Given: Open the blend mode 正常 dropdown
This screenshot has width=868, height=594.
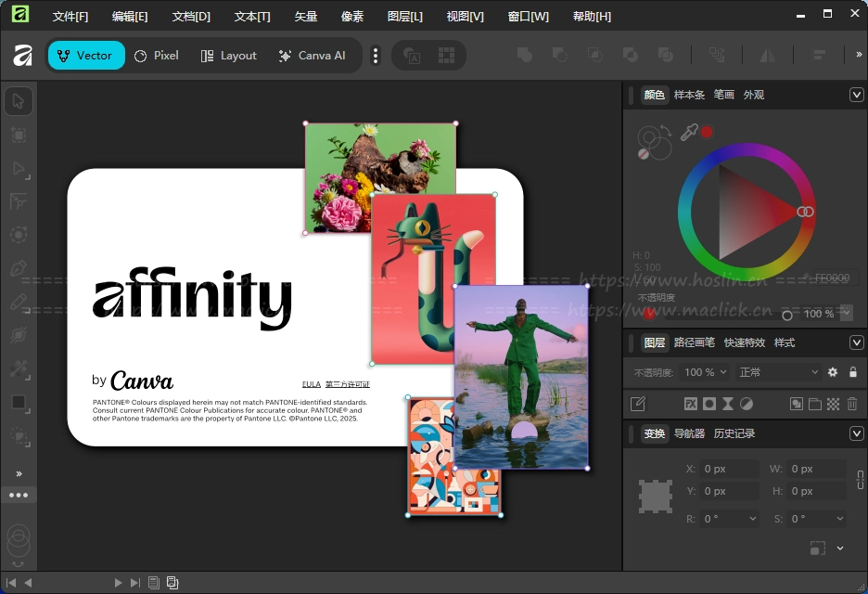Looking at the screenshot, I should tap(779, 372).
